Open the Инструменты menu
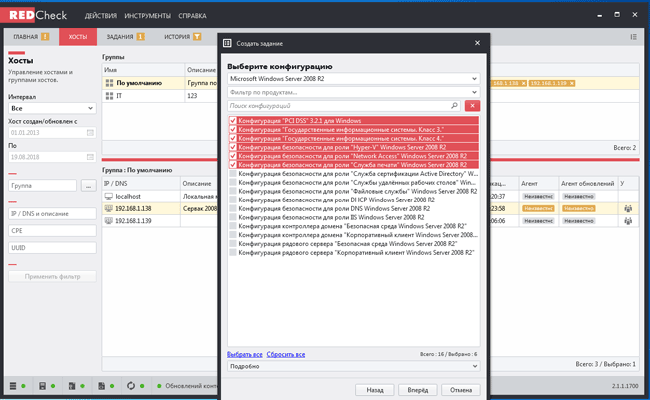Image resolution: width=650 pixels, height=400 pixels. pyautogui.click(x=146, y=17)
